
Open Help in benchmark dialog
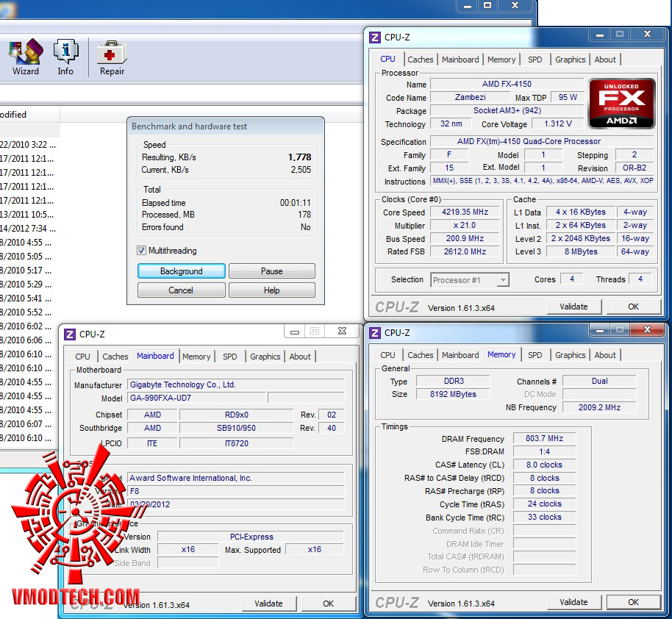[272, 290]
